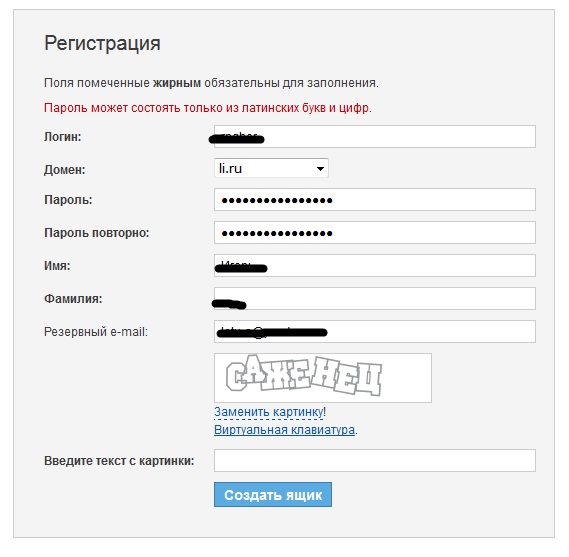Focus the Имя text field
569x557 pixels.
pos(374,266)
